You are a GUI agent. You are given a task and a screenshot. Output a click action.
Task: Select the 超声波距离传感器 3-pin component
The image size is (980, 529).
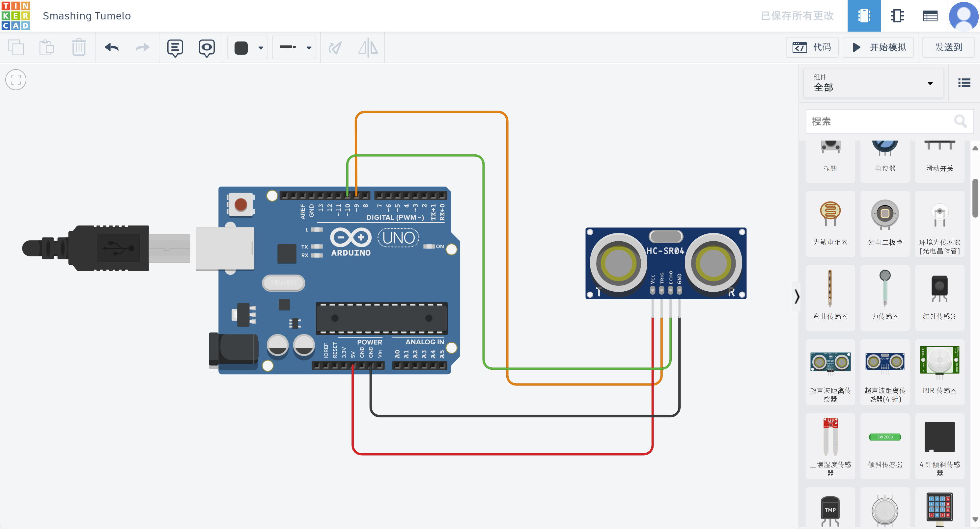pos(830,372)
